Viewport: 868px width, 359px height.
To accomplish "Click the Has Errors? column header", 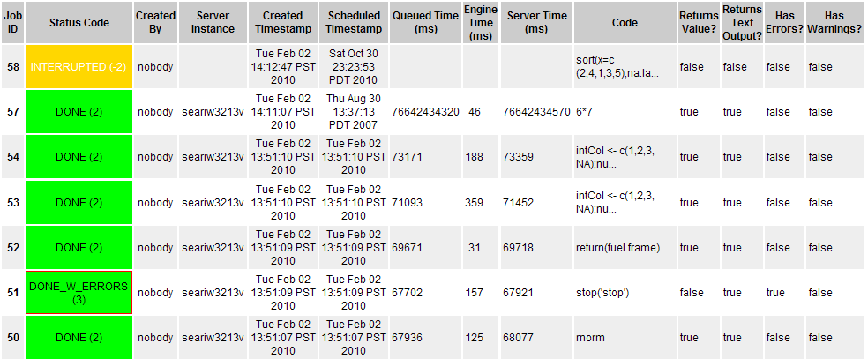I will (784, 22).
